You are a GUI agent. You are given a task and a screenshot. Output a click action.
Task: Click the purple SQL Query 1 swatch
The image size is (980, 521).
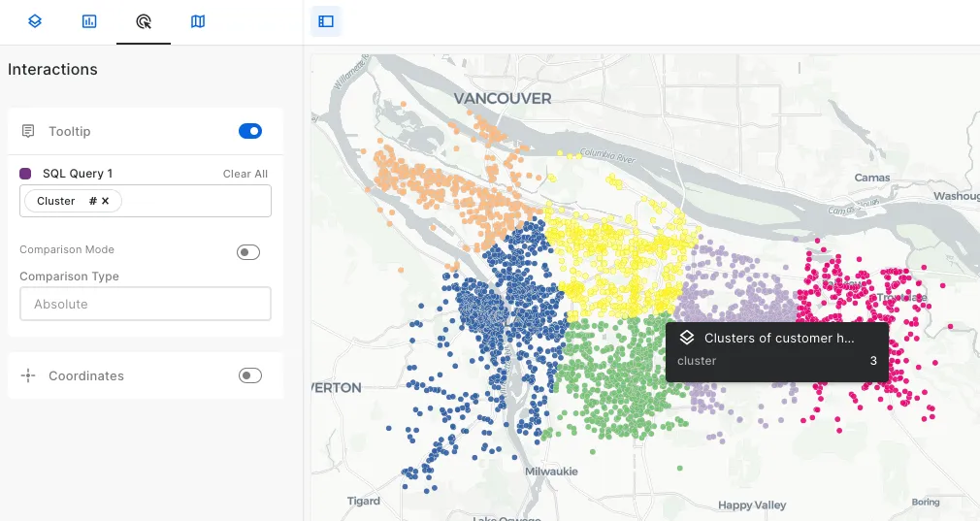25,174
